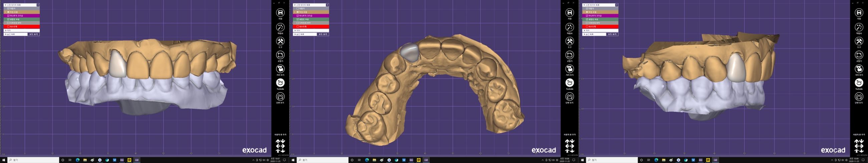Click the articulator-style icon below Tools in lateral view window
The image size is (868, 163).
coord(859,55)
